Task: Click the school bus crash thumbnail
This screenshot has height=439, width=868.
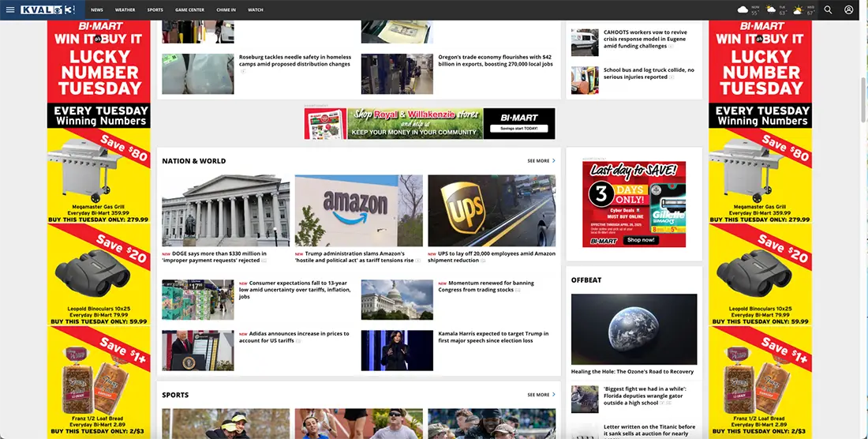Action: point(585,81)
